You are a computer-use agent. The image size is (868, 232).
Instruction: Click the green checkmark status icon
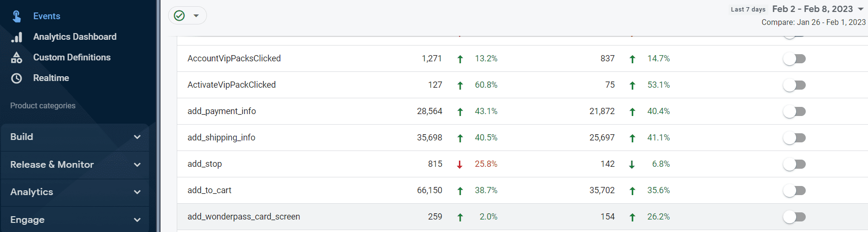pyautogui.click(x=179, y=16)
